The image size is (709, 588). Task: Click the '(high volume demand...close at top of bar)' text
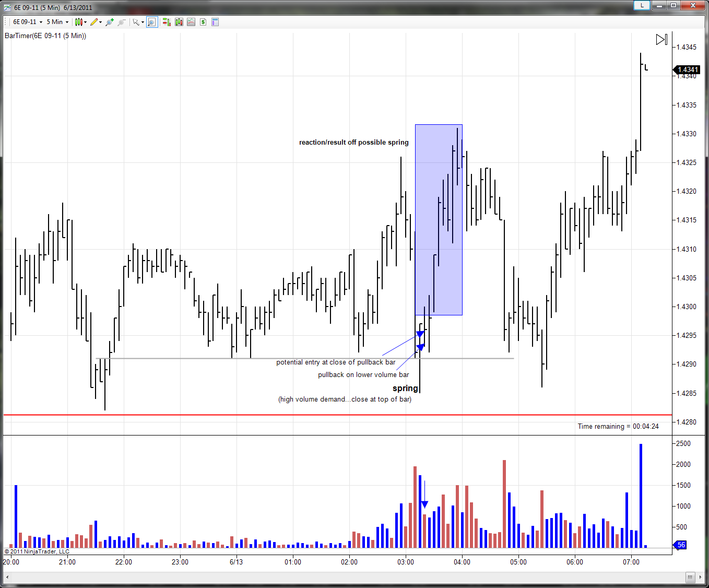(x=345, y=399)
